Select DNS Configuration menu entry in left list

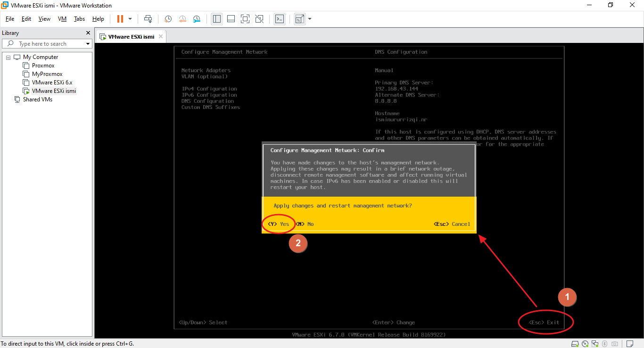point(207,101)
